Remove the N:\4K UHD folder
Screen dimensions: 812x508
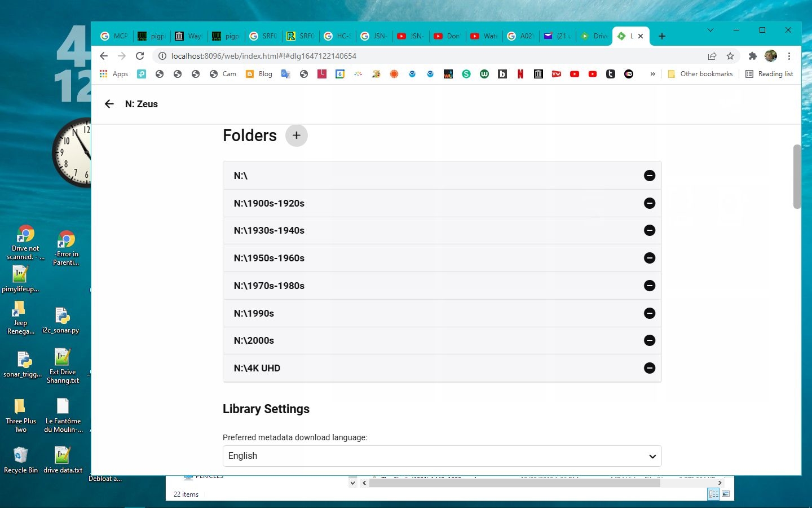pyautogui.click(x=649, y=368)
